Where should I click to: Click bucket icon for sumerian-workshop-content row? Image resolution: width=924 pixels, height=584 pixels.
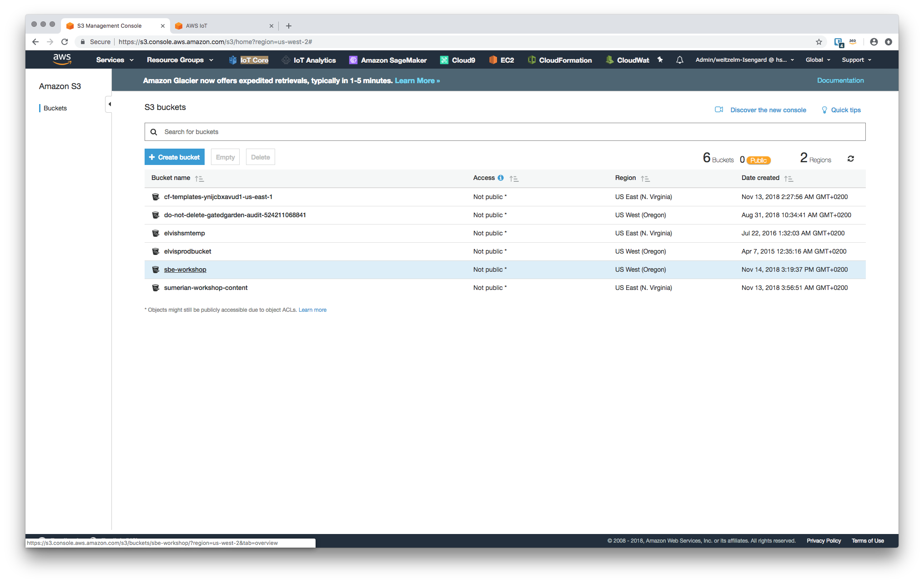point(156,288)
